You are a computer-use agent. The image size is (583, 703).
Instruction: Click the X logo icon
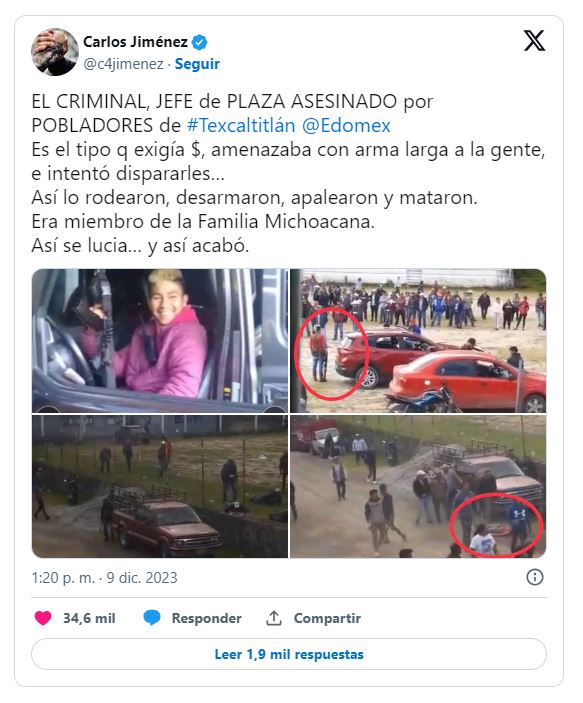tap(534, 41)
